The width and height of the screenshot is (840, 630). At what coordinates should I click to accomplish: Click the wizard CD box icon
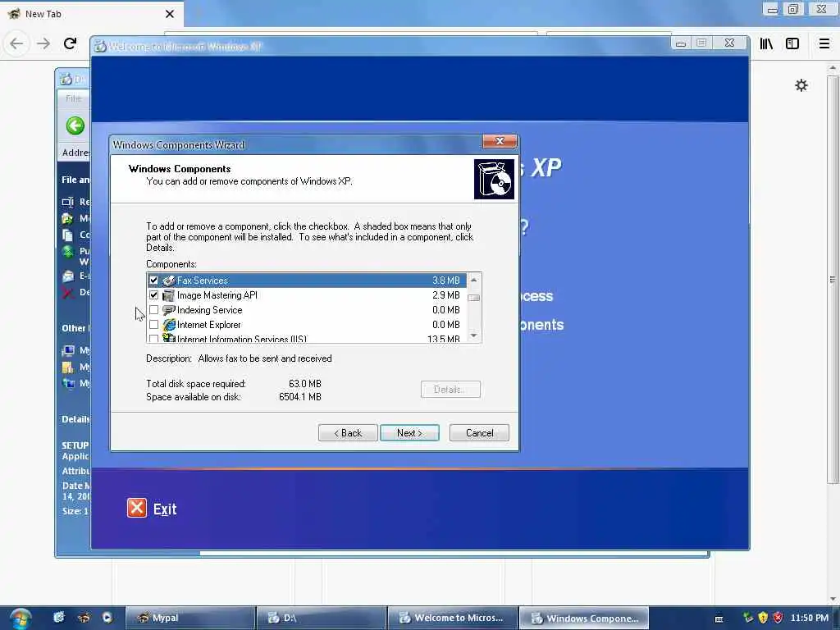[x=494, y=179]
